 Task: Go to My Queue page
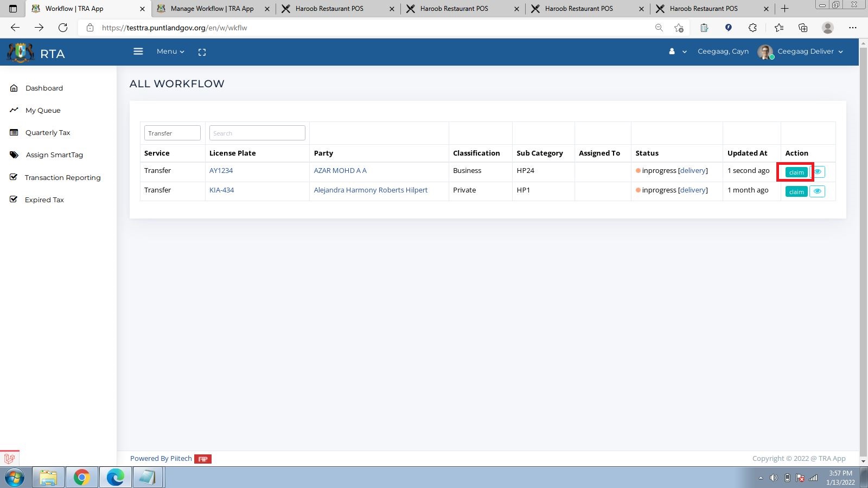43,111
